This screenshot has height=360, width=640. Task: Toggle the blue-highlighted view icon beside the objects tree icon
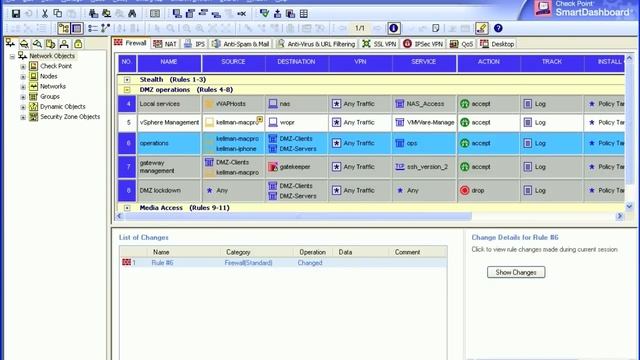pyautogui.click(x=77, y=28)
